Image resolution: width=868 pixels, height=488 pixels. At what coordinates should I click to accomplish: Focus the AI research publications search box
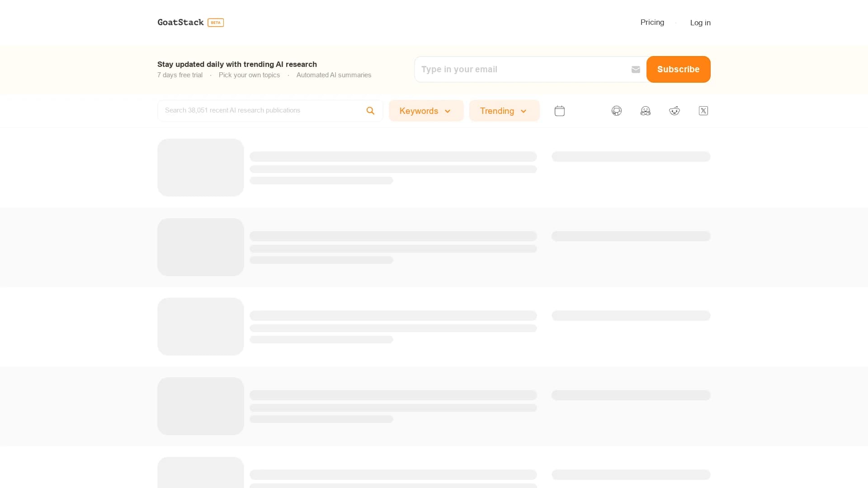[x=270, y=111]
